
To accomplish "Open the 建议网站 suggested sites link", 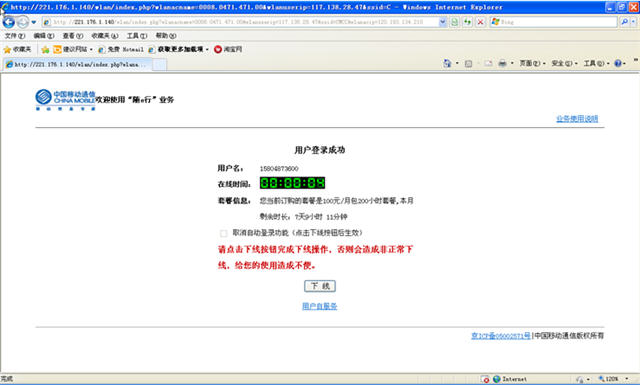I will (x=73, y=49).
